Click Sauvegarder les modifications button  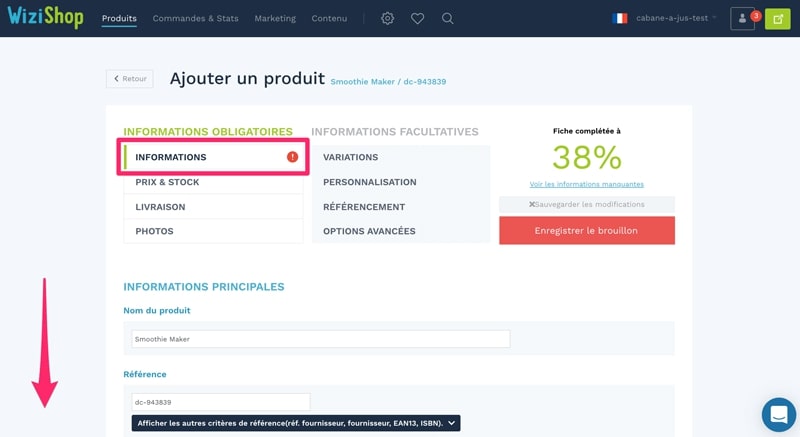tap(587, 204)
